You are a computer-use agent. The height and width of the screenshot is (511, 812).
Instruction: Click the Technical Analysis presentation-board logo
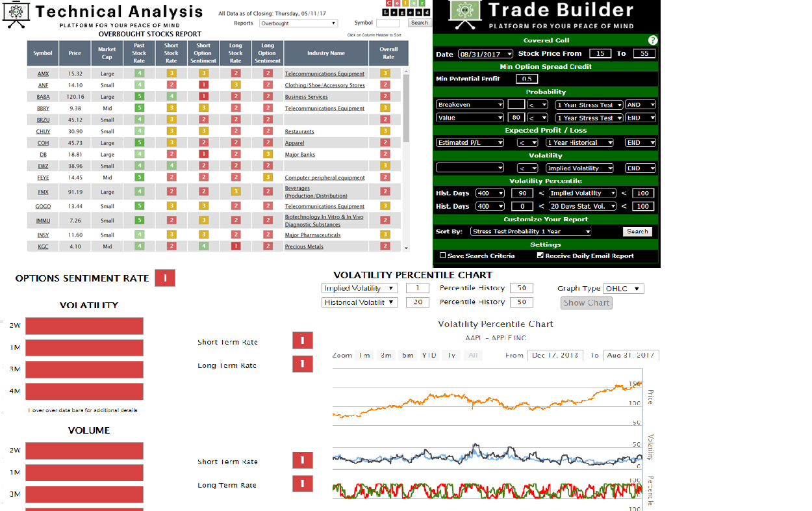(15, 16)
